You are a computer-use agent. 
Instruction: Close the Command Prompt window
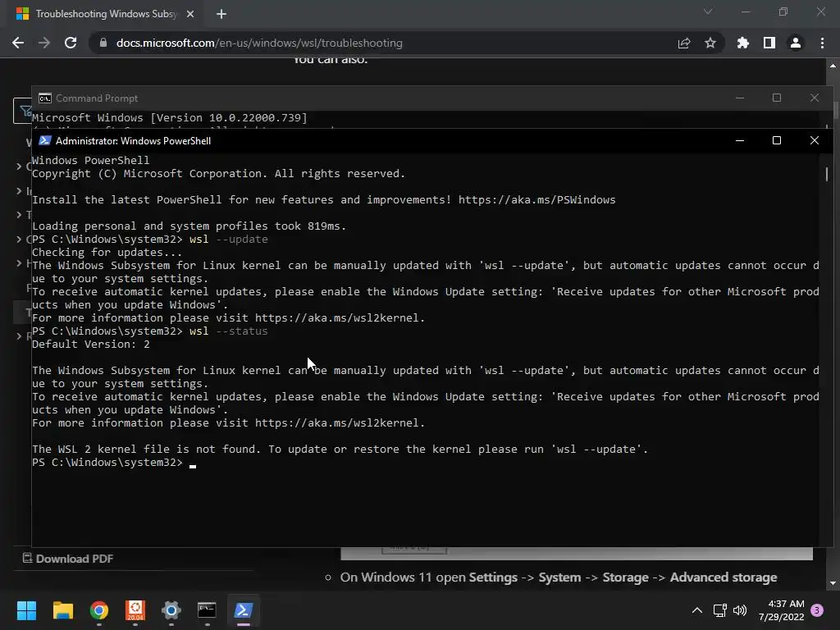click(815, 98)
